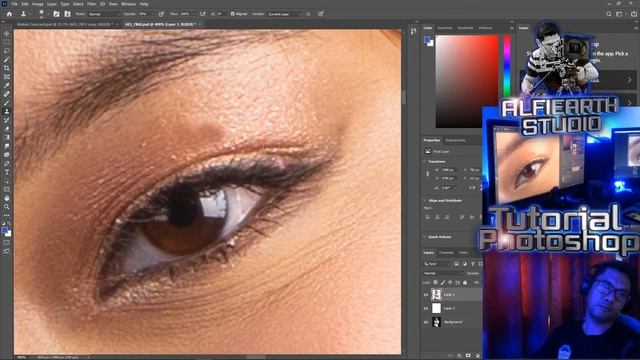Screen dimensions: 640x360
Task: Select the Type tool
Action: (x=7, y=172)
